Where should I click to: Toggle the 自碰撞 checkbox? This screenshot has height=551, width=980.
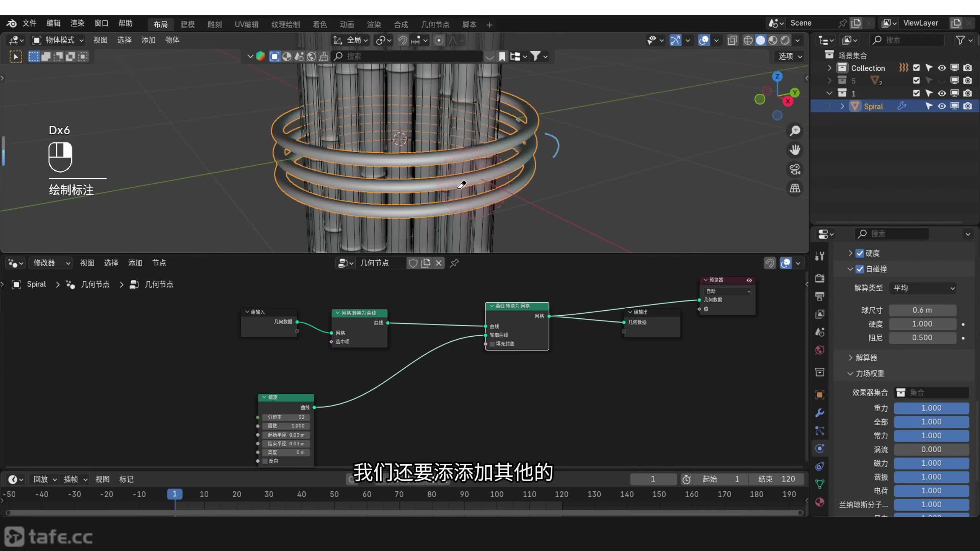click(860, 269)
